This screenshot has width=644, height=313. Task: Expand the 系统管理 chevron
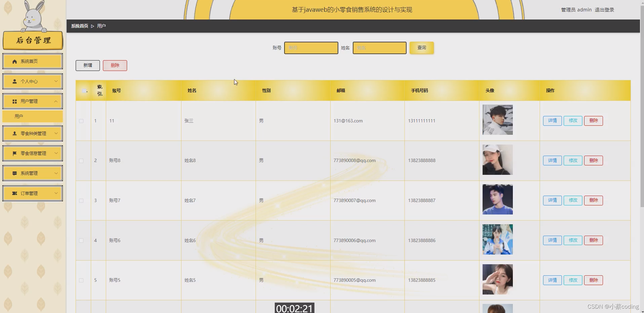point(56,173)
